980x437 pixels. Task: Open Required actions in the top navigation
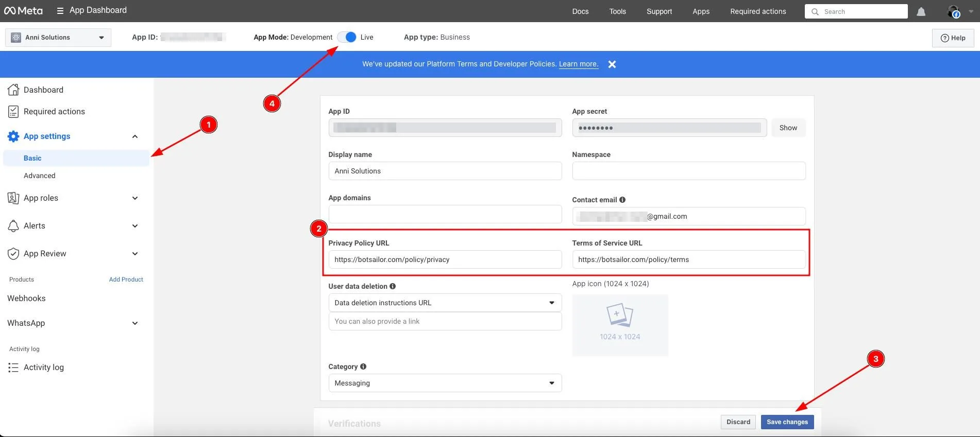coord(758,11)
